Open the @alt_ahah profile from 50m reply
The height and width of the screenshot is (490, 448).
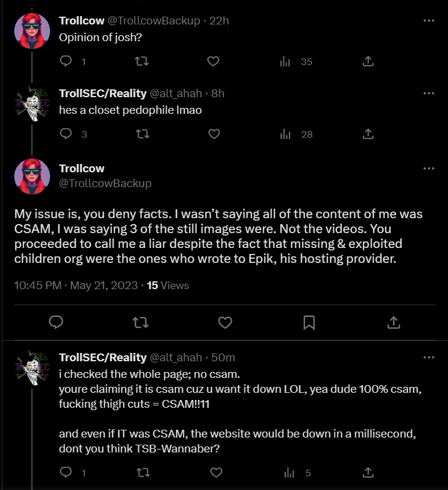176,358
